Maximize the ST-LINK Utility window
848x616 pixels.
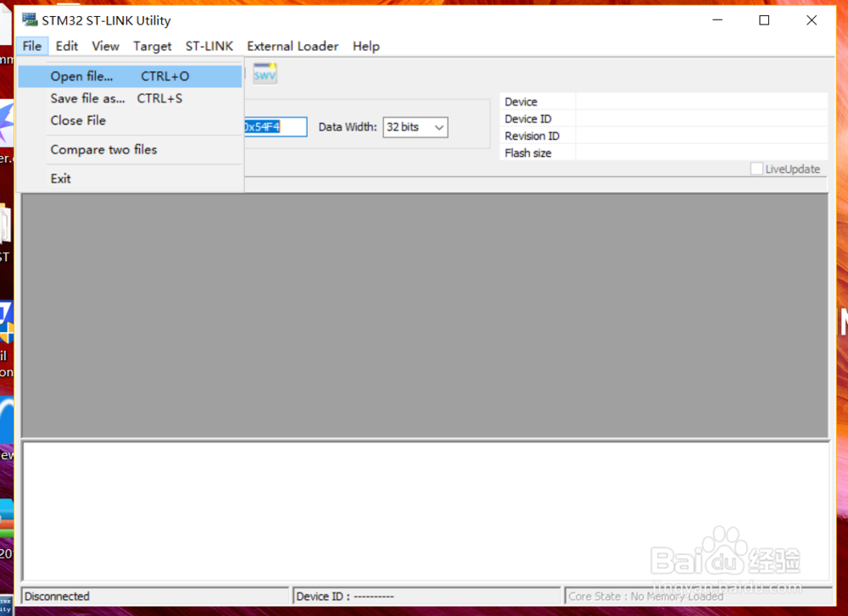click(x=764, y=20)
